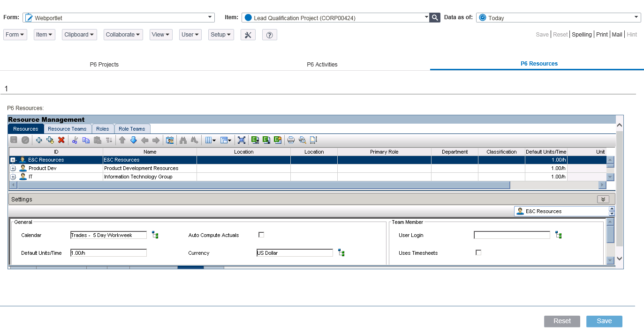This screenshot has width=644, height=333.
Task: Select the Roles tab
Action: 103,129
